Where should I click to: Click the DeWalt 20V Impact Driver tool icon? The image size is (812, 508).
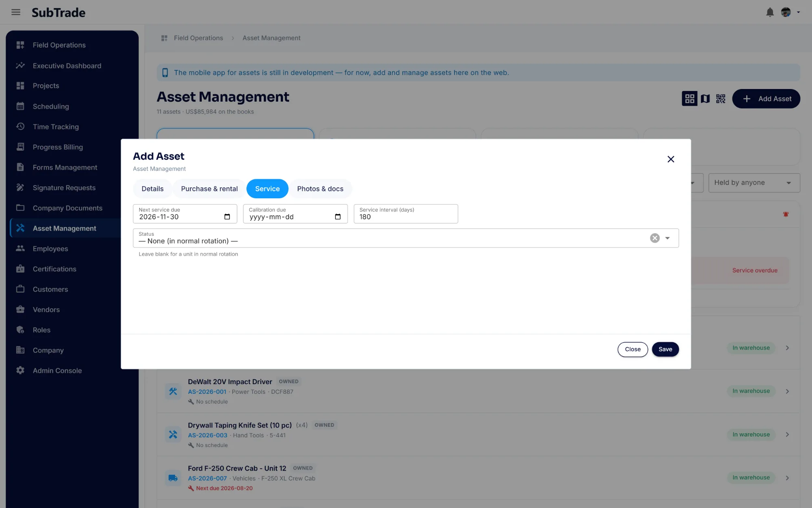(x=173, y=391)
